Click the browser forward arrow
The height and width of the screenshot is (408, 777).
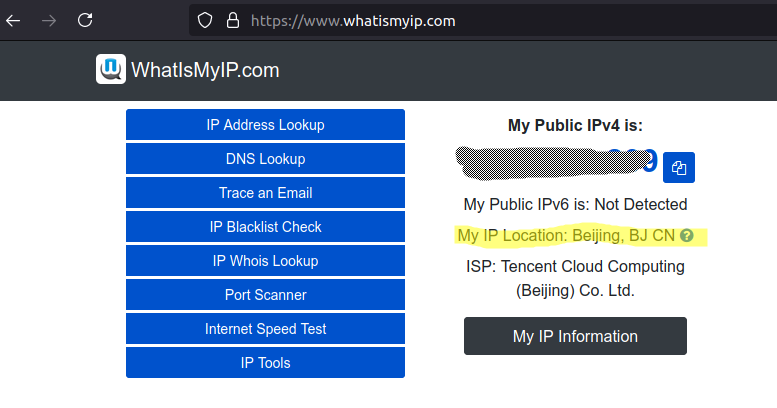49,19
